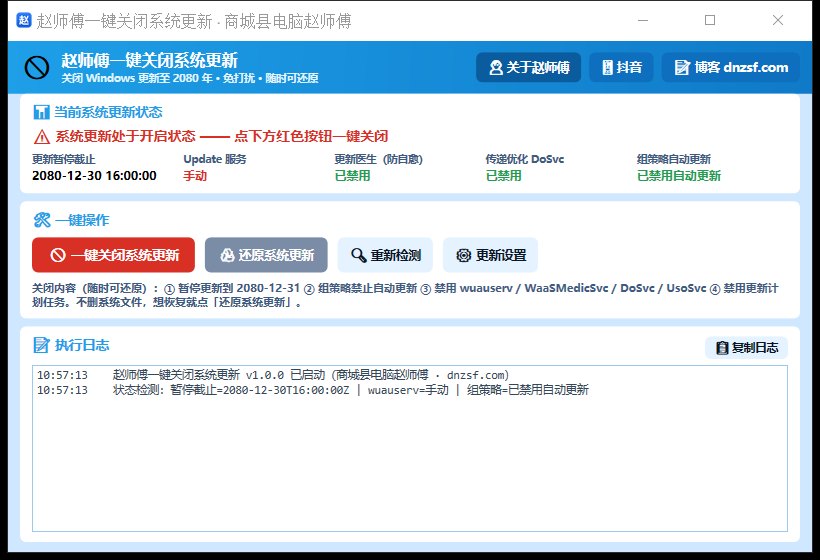Click the 还原系统更新 button
Screen dimensions: 820x560
click(266, 255)
